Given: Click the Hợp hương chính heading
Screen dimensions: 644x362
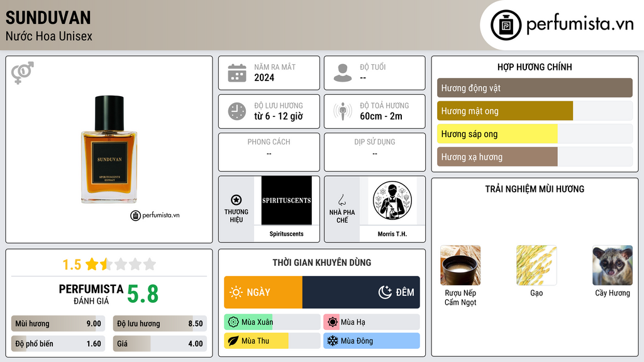Looking at the screenshot, I should pos(535,67).
